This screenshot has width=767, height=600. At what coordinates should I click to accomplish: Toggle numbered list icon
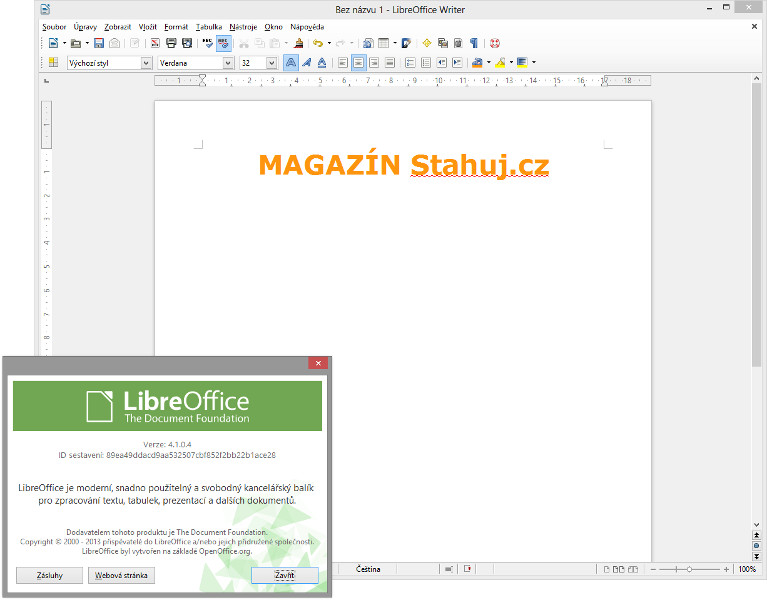pos(410,63)
